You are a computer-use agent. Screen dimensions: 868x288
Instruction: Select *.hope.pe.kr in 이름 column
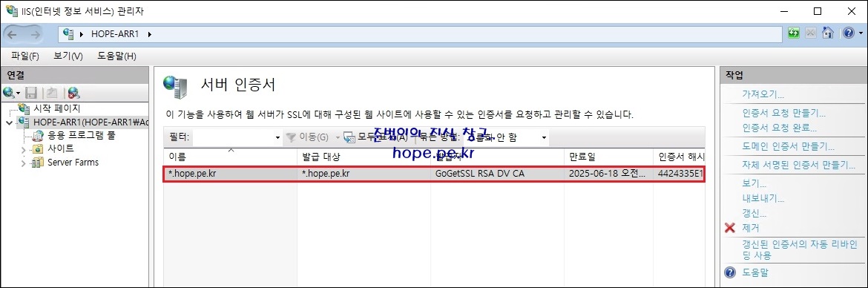point(192,174)
